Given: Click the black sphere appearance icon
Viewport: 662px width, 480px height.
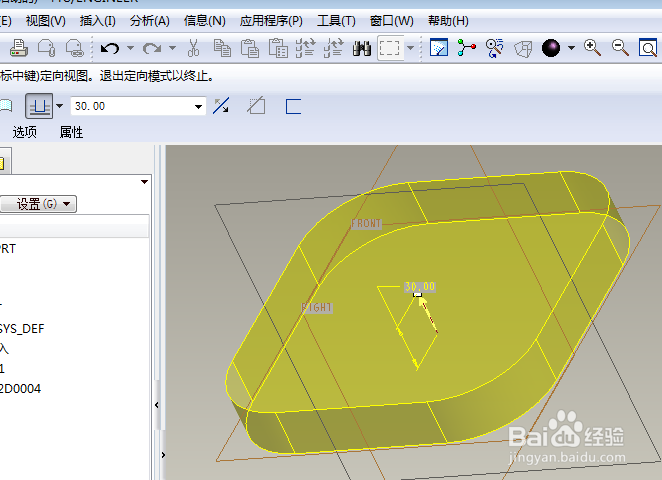Looking at the screenshot, I should coord(551,48).
